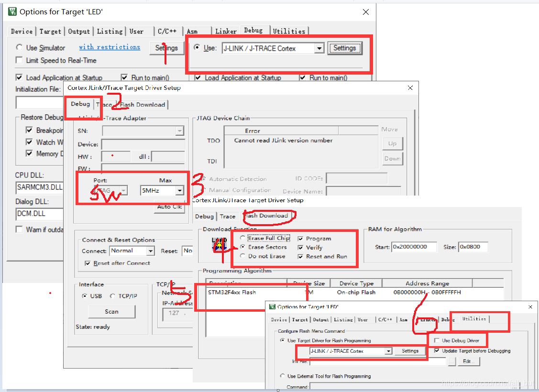This screenshot has height=392, width=539.
Task: Switch to Listing tab in main Options dialog
Action: point(110,31)
